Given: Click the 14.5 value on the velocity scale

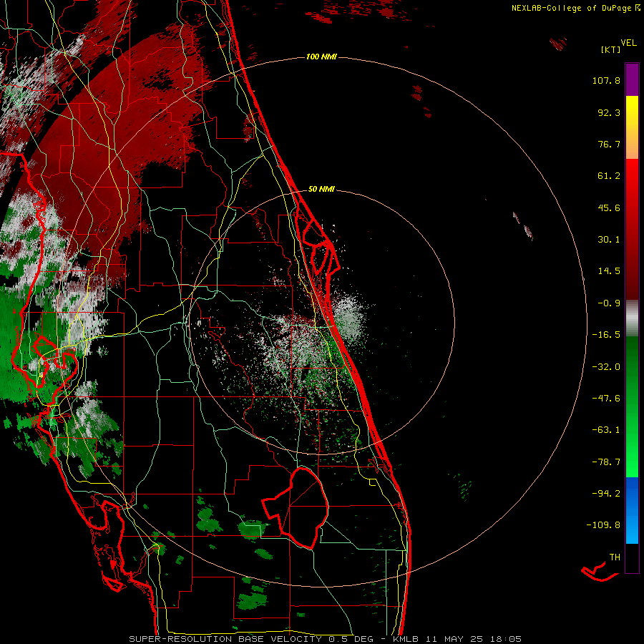Looking at the screenshot, I should (x=609, y=271).
